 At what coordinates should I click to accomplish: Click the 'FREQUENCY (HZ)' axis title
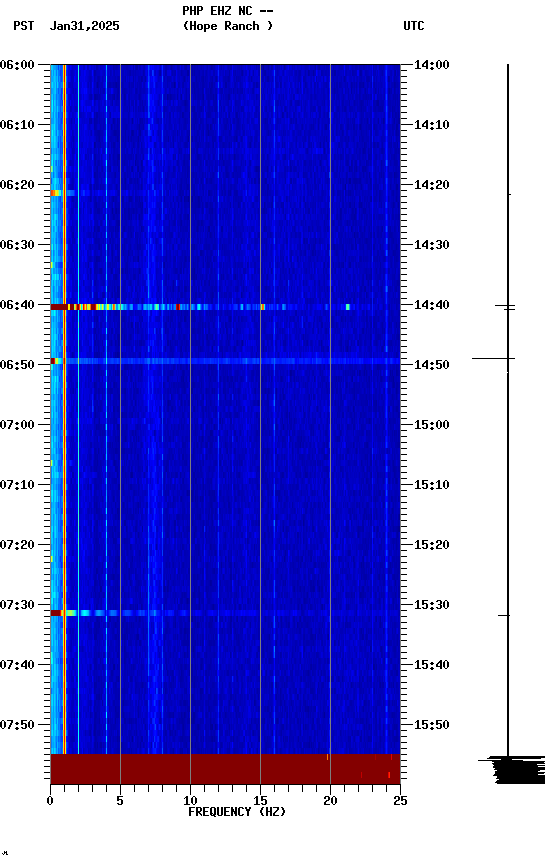237,813
